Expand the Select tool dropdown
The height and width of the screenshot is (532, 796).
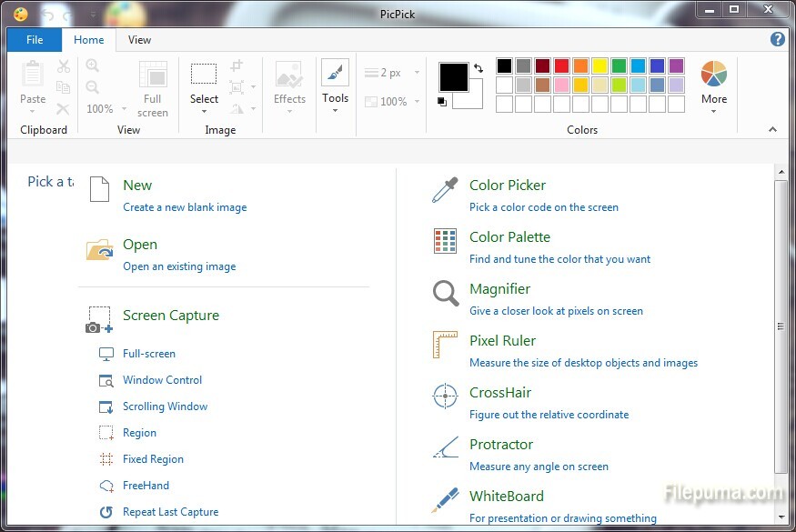[x=204, y=111]
